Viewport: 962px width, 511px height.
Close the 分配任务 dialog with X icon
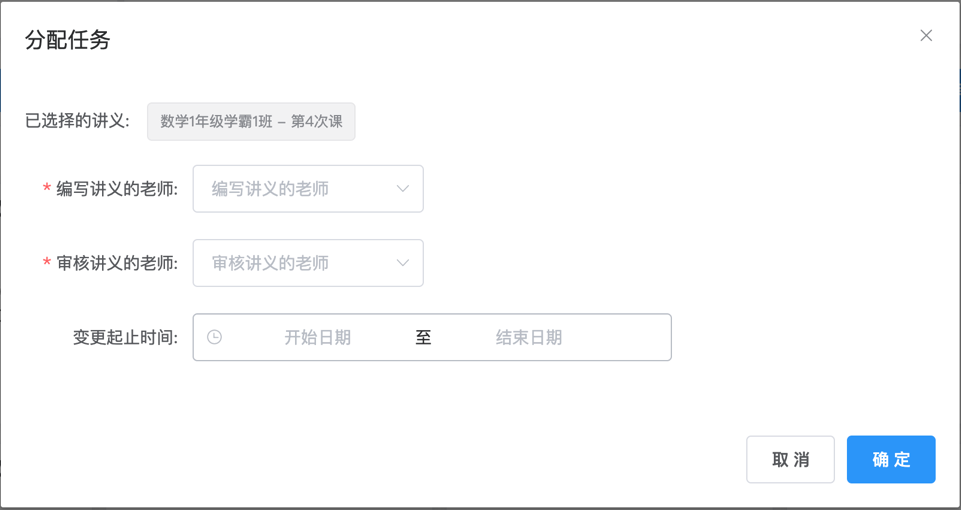[x=926, y=36]
